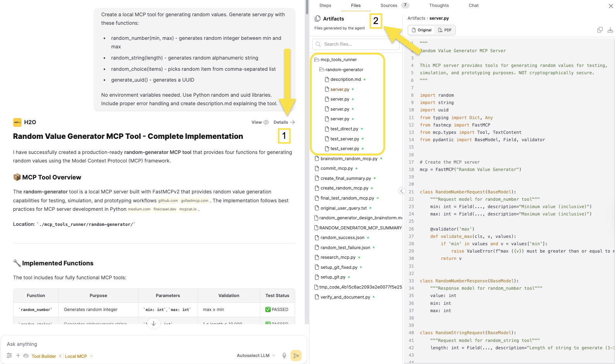Open Details arrow next to H2O response
615x364 pixels.
coord(284,122)
